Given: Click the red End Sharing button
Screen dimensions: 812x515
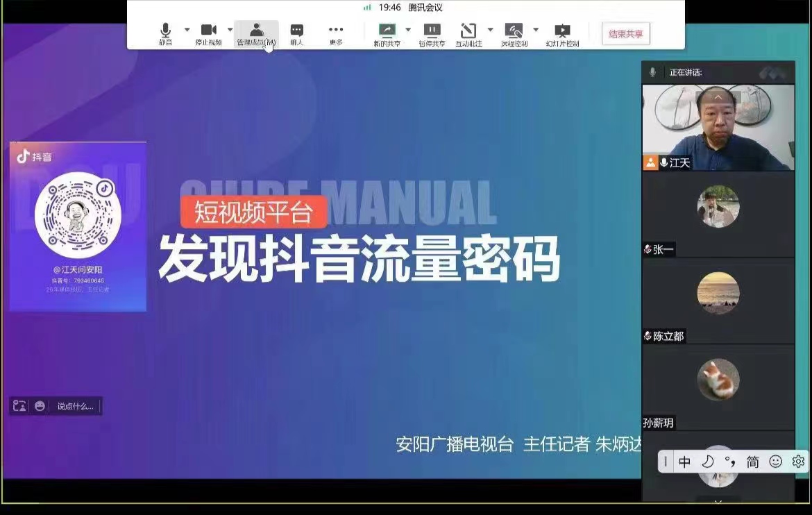Looking at the screenshot, I should [625, 34].
